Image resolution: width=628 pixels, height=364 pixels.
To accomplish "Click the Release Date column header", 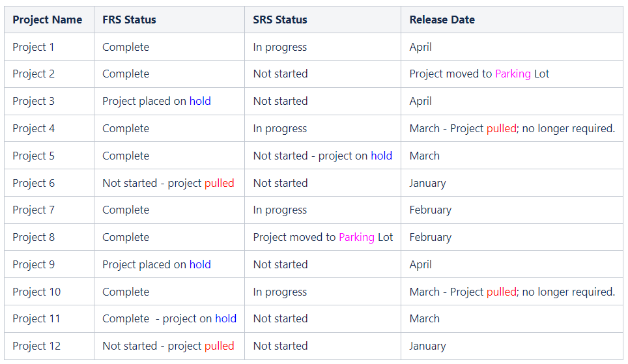I will pyautogui.click(x=512, y=20).
